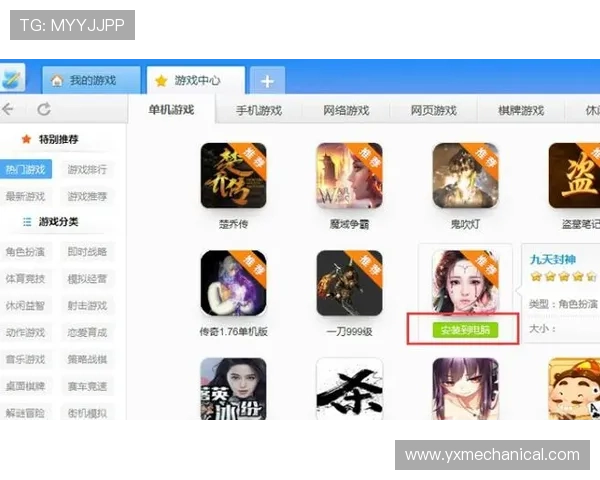Select the 九天封神 game icon
Screen dimensions: 600x480
coord(465,282)
